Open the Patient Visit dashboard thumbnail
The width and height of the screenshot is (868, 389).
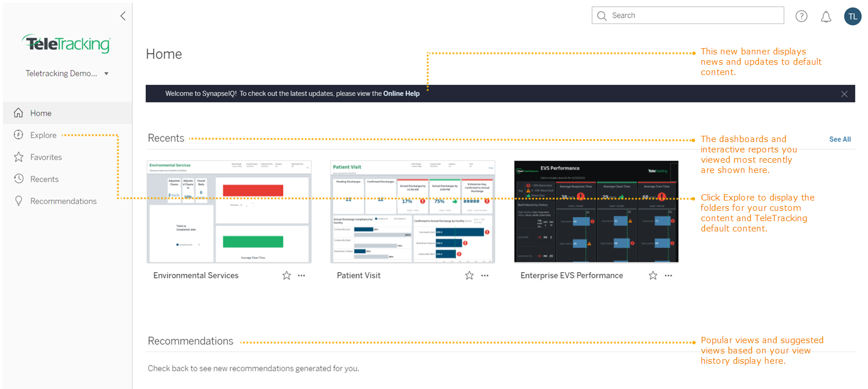[x=413, y=211]
